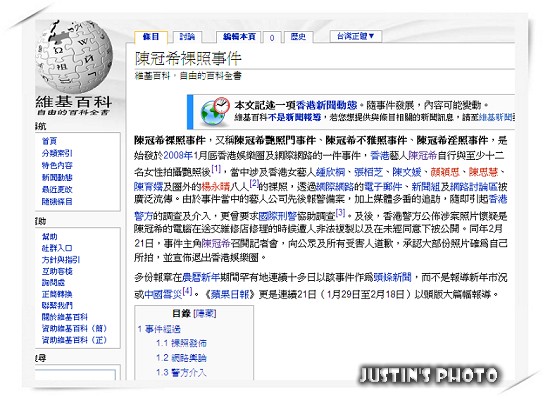Open the 編輯本頁 tab

[x=239, y=37]
